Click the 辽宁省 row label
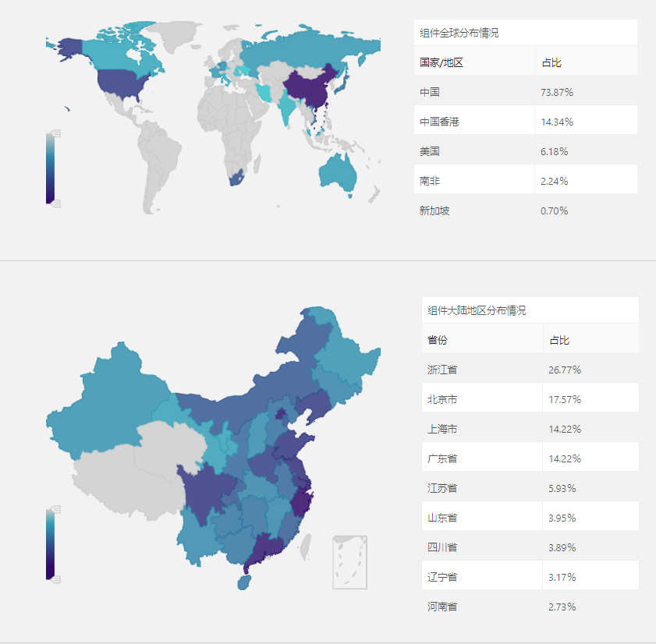The height and width of the screenshot is (644, 656). 442,578
